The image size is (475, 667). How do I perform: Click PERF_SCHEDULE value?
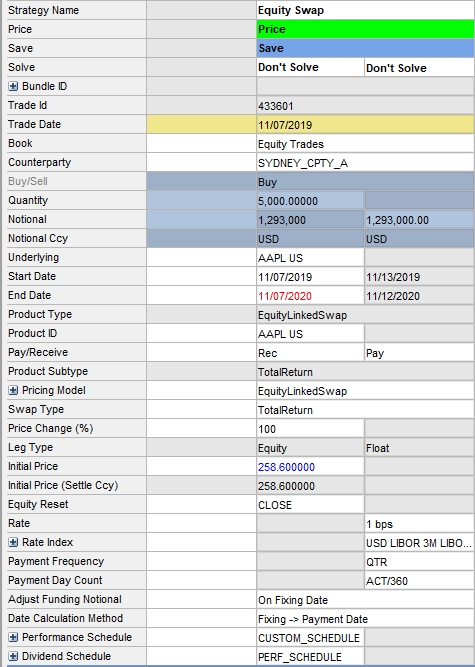[310, 656]
